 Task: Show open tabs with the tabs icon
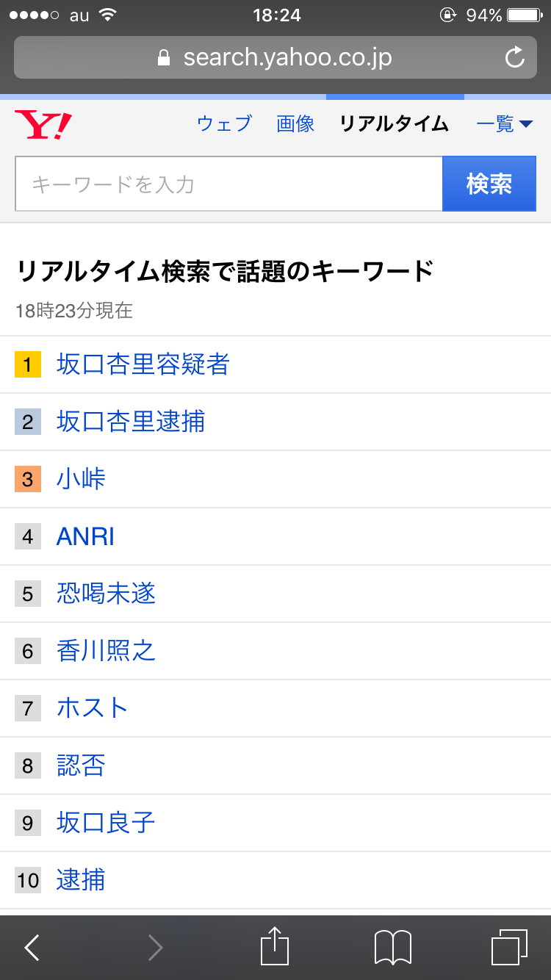coord(509,948)
